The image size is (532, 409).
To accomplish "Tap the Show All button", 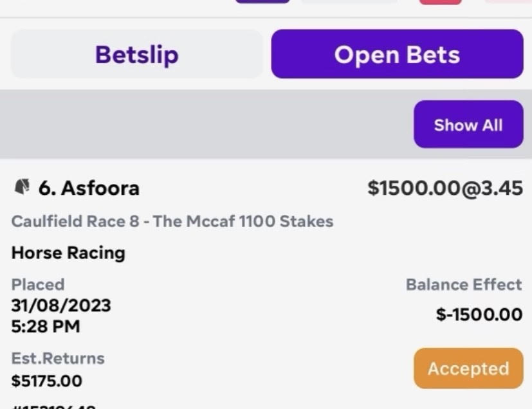I will pos(468,124).
